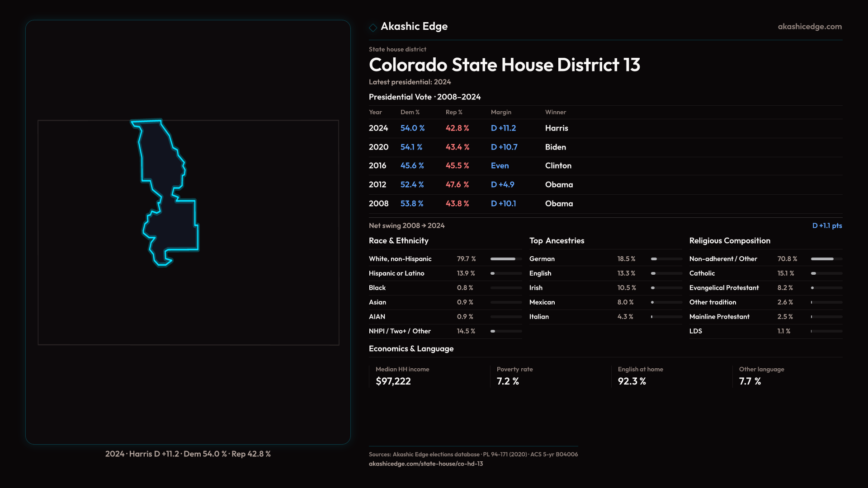The height and width of the screenshot is (488, 868).
Task: Click the German ancestry percentage bar
Action: coord(666,259)
